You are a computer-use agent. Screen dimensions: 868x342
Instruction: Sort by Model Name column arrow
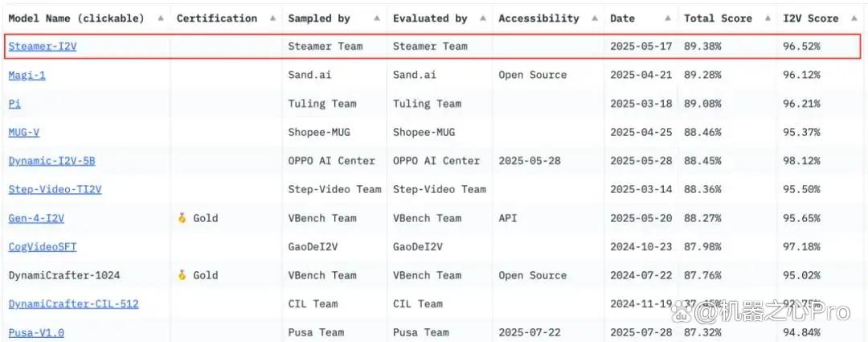pos(161,19)
